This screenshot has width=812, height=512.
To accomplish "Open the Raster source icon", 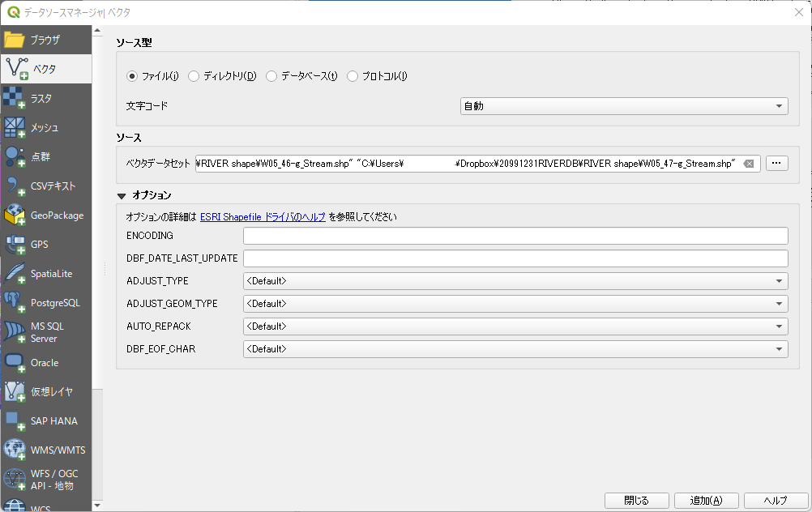I will coord(15,98).
